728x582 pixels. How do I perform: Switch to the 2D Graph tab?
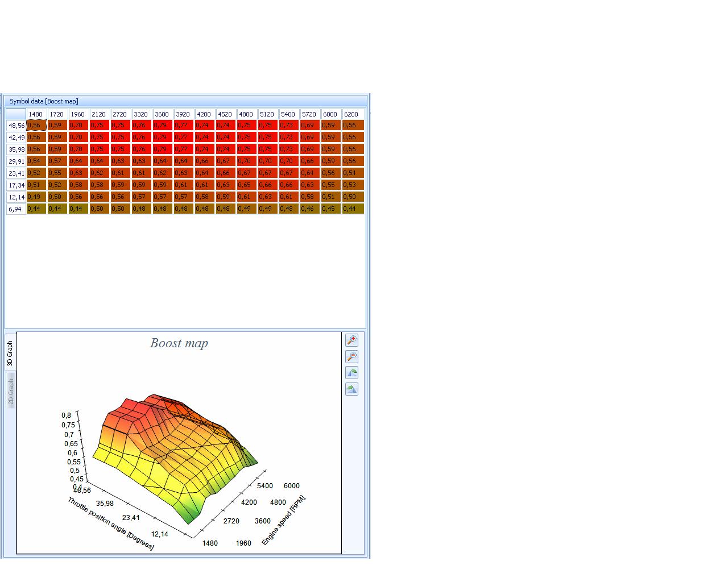tap(10, 391)
